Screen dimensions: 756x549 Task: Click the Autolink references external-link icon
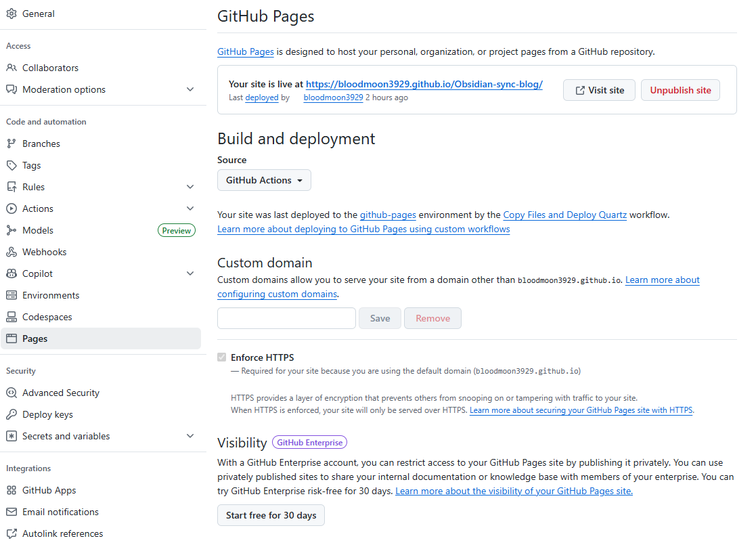(x=12, y=533)
